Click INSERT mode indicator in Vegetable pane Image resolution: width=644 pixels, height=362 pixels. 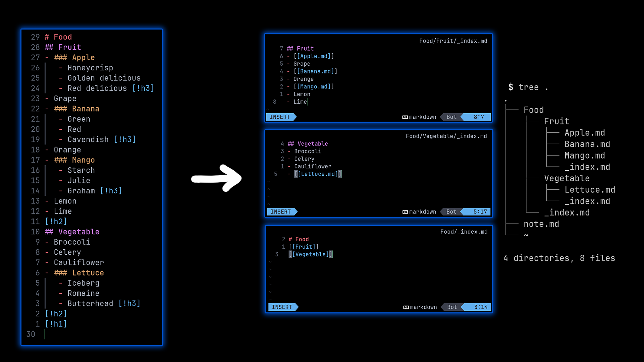[281, 212]
